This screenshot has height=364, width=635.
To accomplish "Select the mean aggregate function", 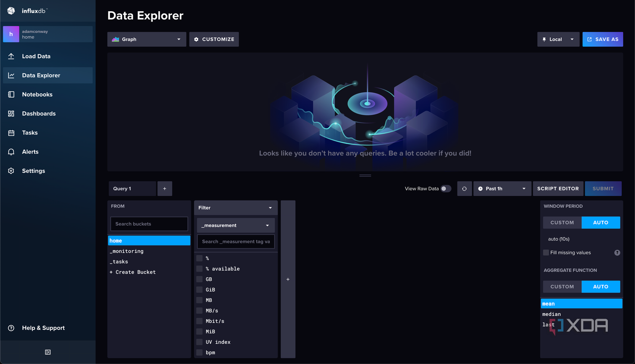I will [x=582, y=304].
